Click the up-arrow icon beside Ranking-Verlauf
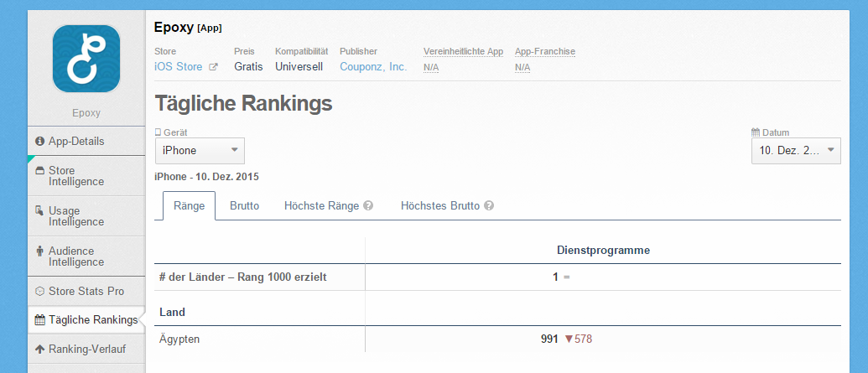The width and height of the screenshot is (868, 373). 40,350
